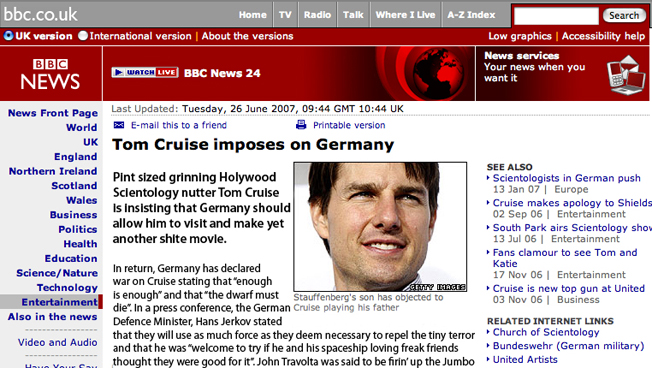Open the Wales section in sidebar
Screen dimensions: 652x368
click(82, 200)
